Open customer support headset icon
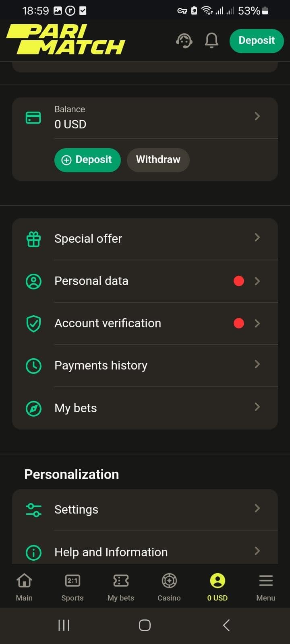This screenshot has height=644, width=290. [x=184, y=41]
